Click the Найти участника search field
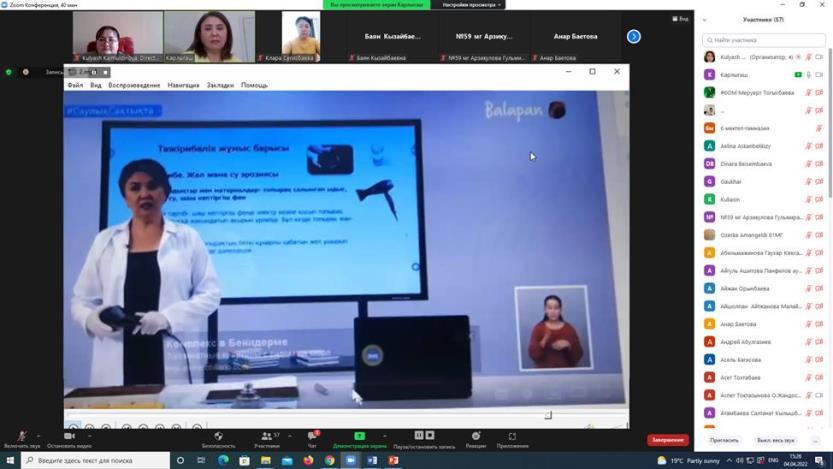This screenshot has height=469, width=833. pos(766,40)
